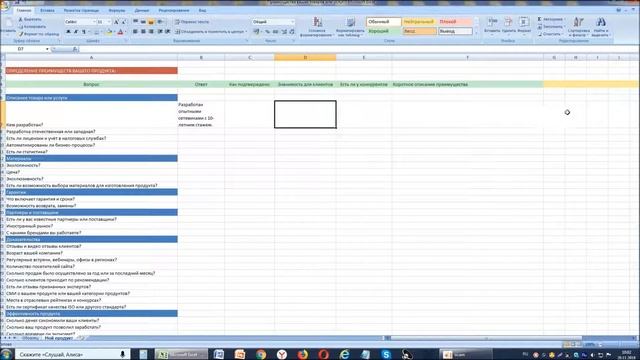640x360 pixels.
Task: Open the font name dropdown
Action: tap(94, 22)
